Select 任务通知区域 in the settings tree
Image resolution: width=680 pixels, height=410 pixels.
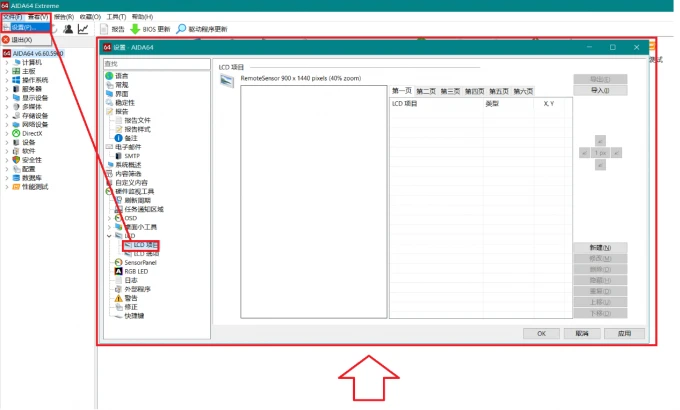(x=144, y=209)
